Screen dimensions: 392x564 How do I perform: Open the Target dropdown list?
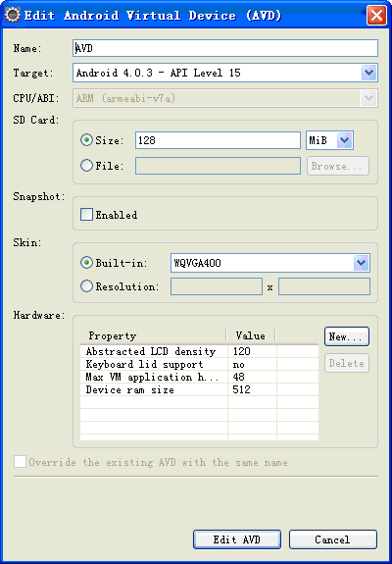(x=369, y=73)
